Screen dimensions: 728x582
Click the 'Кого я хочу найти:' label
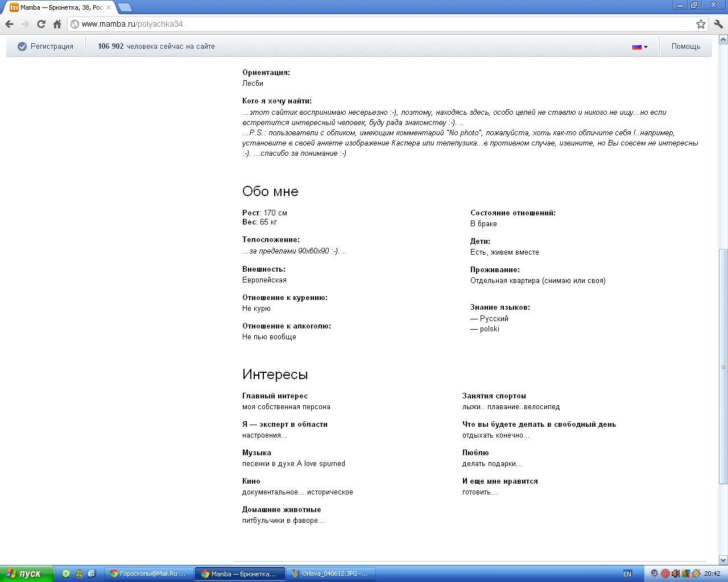tap(277, 101)
